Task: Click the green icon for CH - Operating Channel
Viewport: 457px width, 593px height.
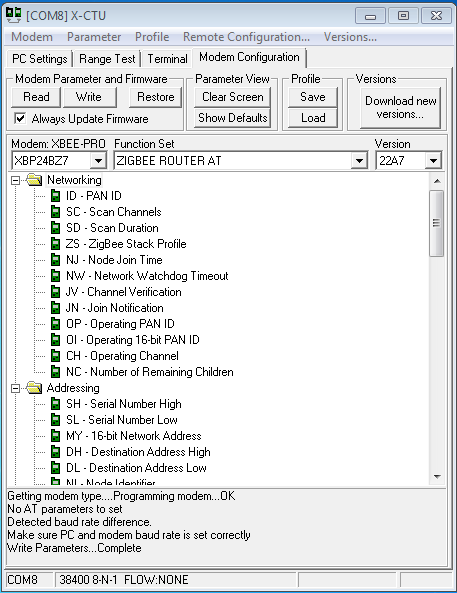Action: 55,356
